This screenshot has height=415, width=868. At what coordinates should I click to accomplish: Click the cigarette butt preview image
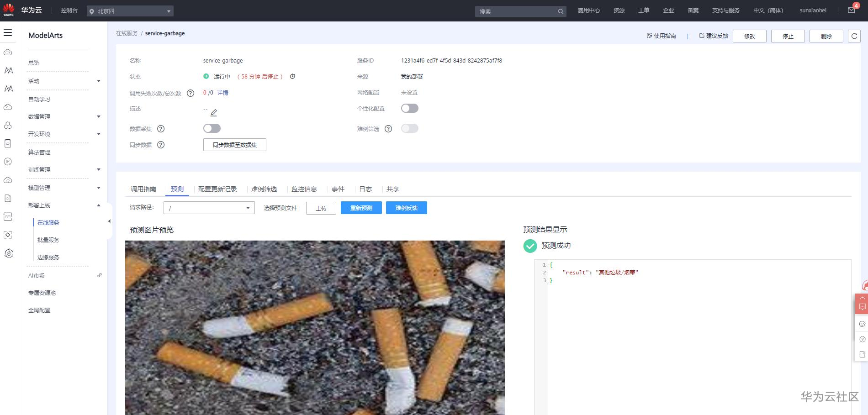(x=315, y=328)
